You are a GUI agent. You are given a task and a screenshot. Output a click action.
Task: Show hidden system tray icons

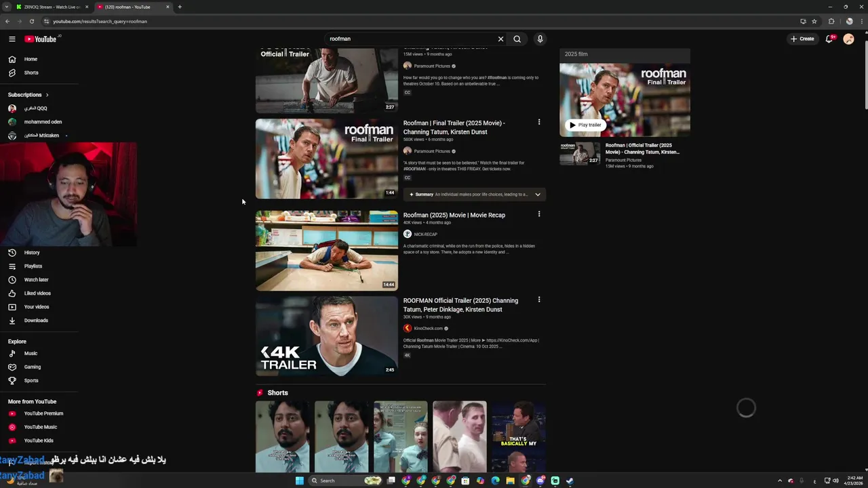click(780, 481)
